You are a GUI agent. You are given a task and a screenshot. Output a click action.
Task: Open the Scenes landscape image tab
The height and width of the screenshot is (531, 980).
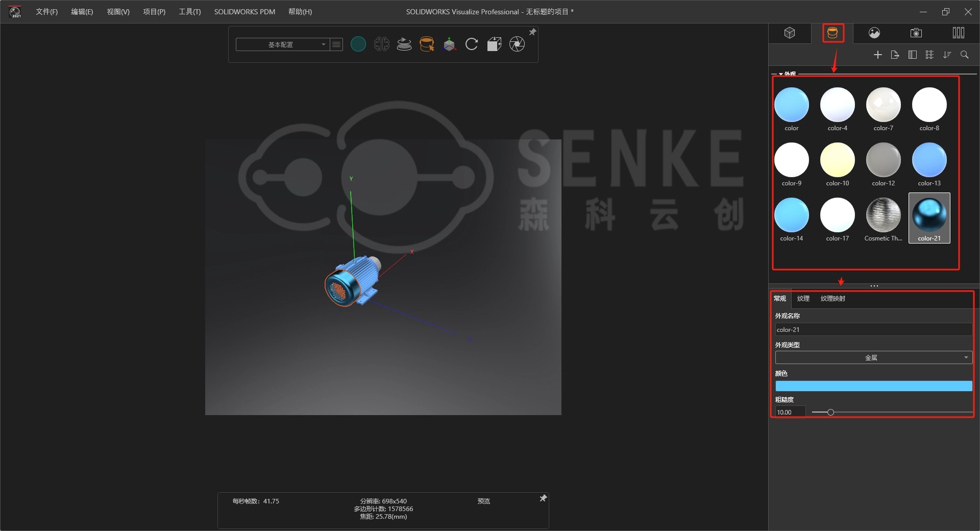[x=874, y=33]
